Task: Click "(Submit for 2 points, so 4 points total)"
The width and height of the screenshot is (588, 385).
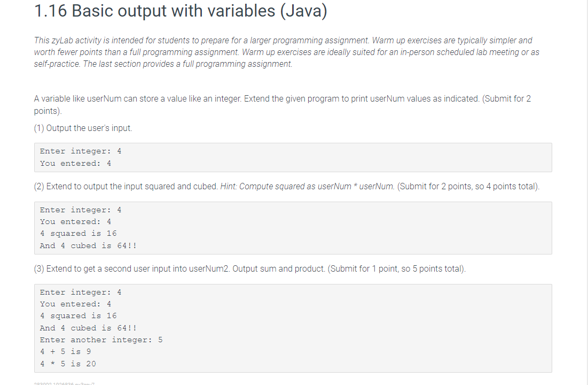Action: coord(468,186)
